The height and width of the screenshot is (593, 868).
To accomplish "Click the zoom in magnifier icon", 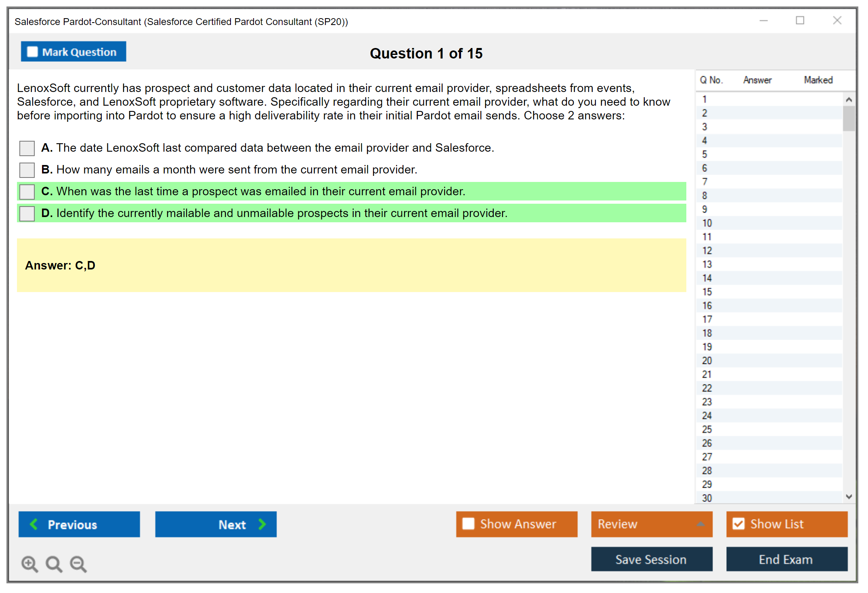I will point(29,564).
